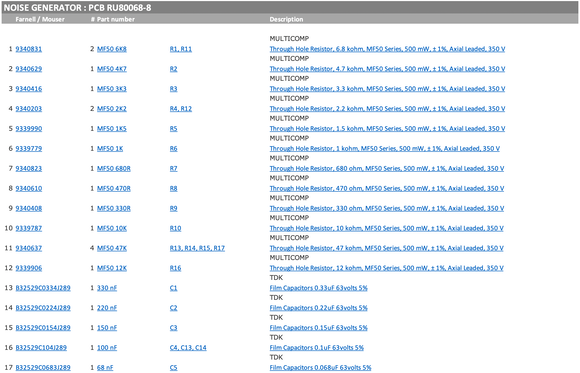Open part number link MF50 6K8
Viewport: 580px width, 373px height.
click(112, 49)
